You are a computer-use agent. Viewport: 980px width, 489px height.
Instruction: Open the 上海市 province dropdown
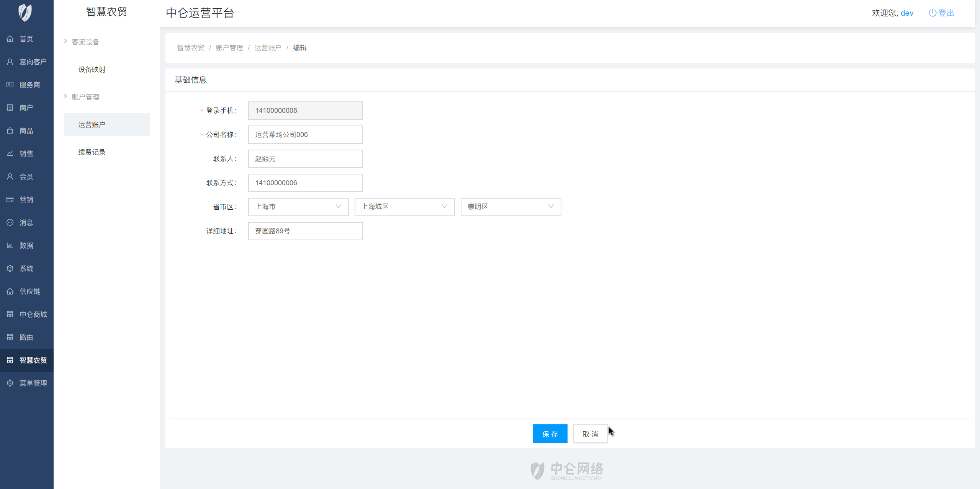[298, 207]
